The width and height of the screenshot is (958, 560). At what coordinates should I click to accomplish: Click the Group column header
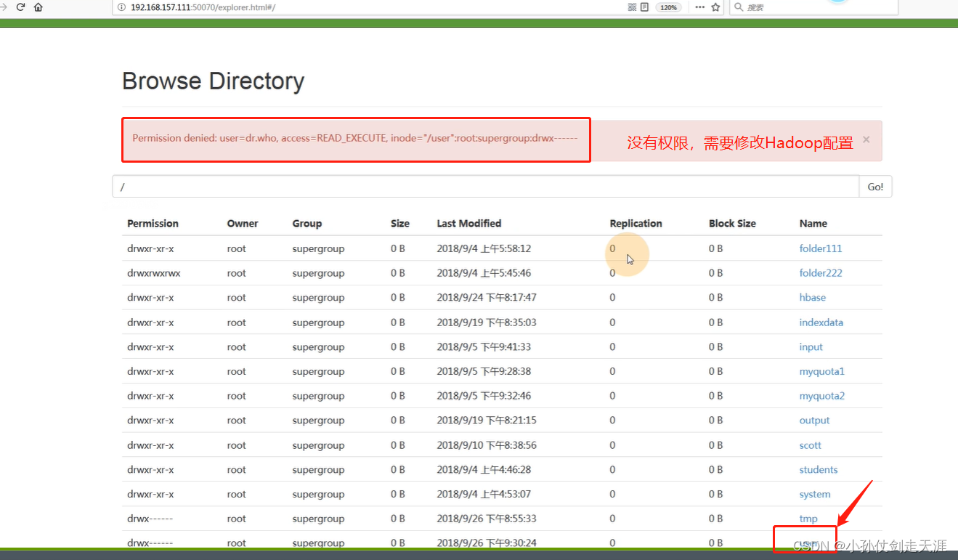click(x=307, y=224)
